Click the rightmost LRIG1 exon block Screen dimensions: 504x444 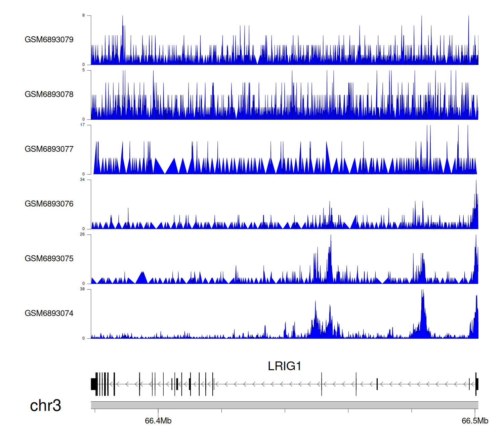pos(476,384)
